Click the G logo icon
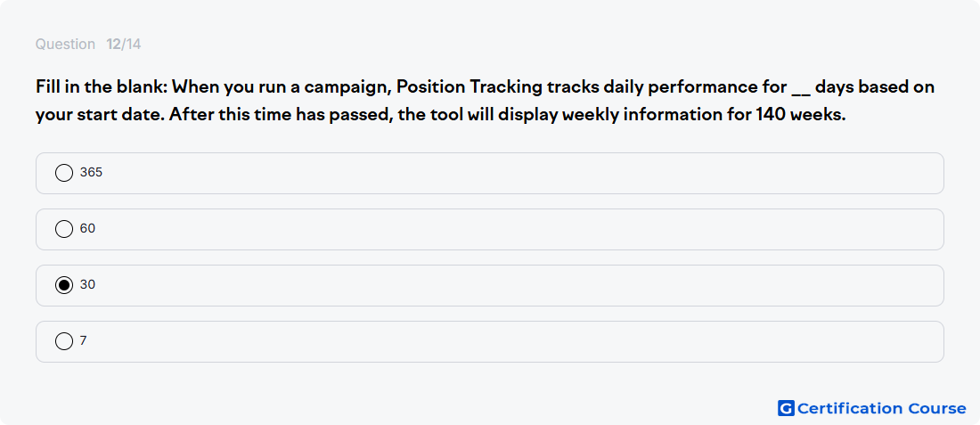Viewport: 980px width, 425px height. [786, 408]
